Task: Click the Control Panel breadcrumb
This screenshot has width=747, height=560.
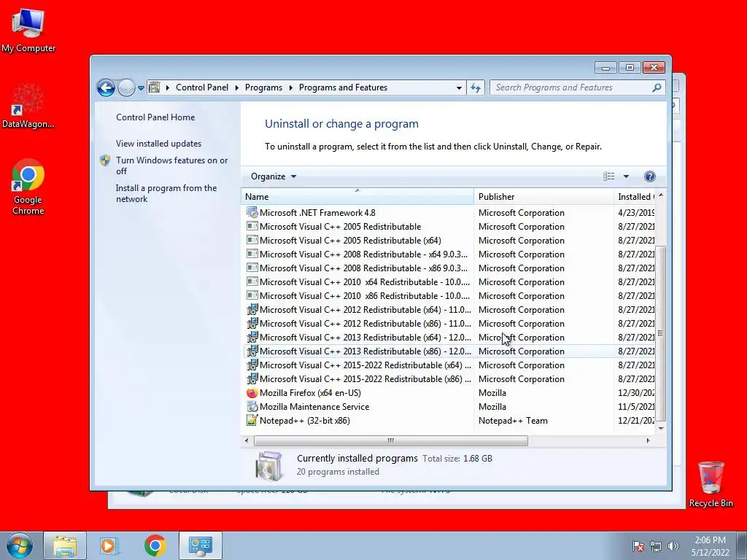Action: [x=202, y=87]
